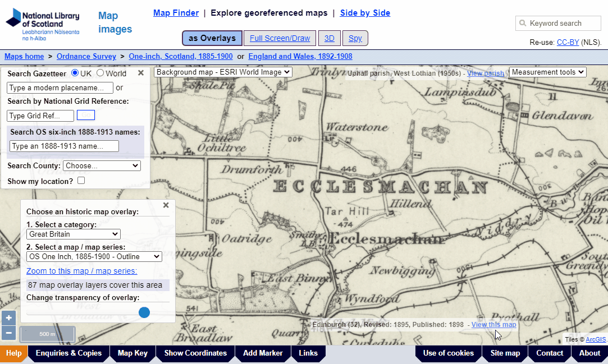Zoom out with the minus button

pos(9,333)
